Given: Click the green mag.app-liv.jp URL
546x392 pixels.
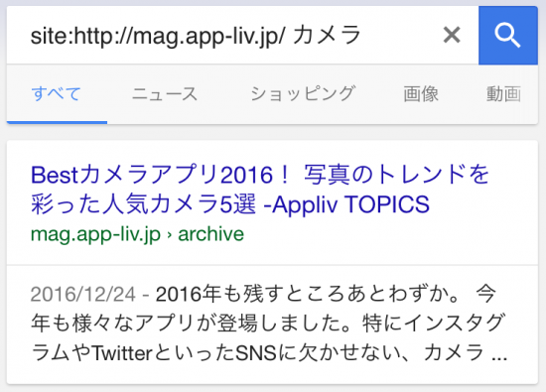Looking at the screenshot, I should click(95, 234).
